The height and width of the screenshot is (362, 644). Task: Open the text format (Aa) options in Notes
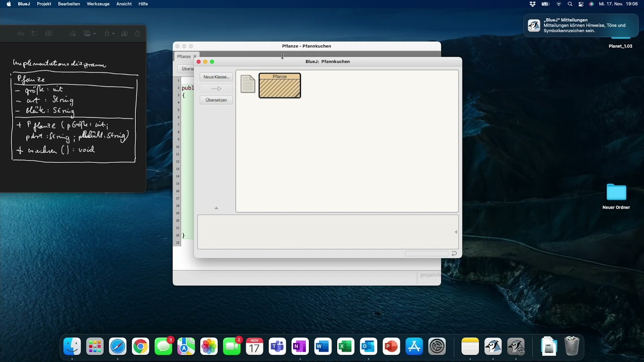click(21, 34)
